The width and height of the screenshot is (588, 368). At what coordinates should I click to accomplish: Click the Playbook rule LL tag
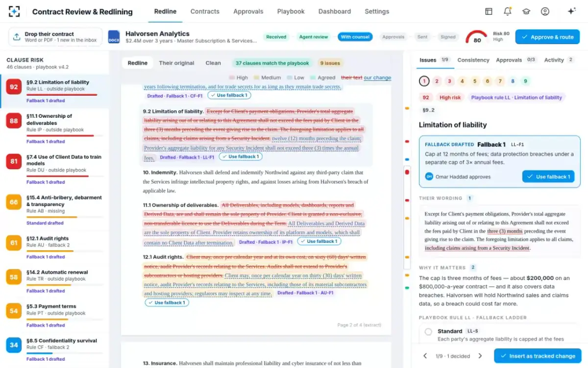[516, 98]
